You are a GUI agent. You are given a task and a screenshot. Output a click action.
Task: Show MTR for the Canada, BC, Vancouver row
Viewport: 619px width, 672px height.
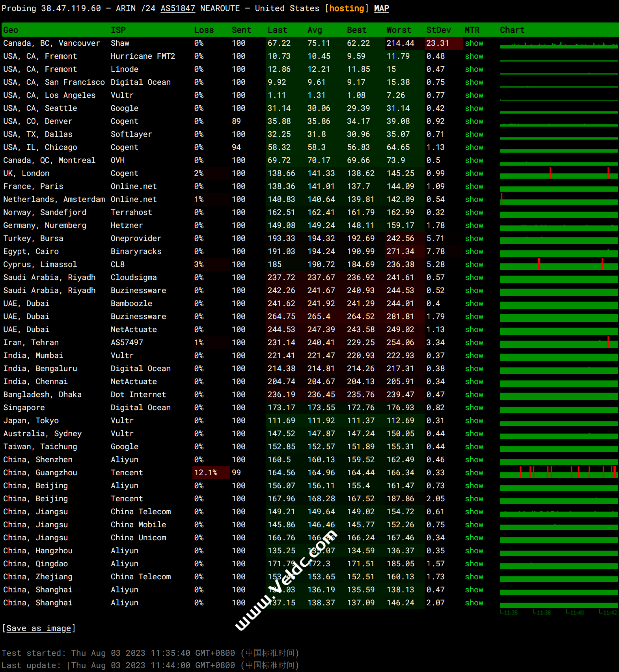click(474, 43)
